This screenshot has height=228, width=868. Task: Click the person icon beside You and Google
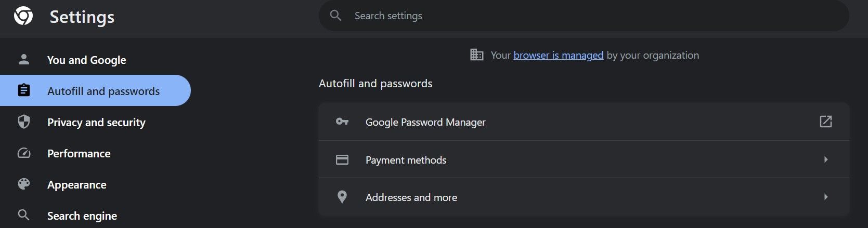tap(24, 60)
